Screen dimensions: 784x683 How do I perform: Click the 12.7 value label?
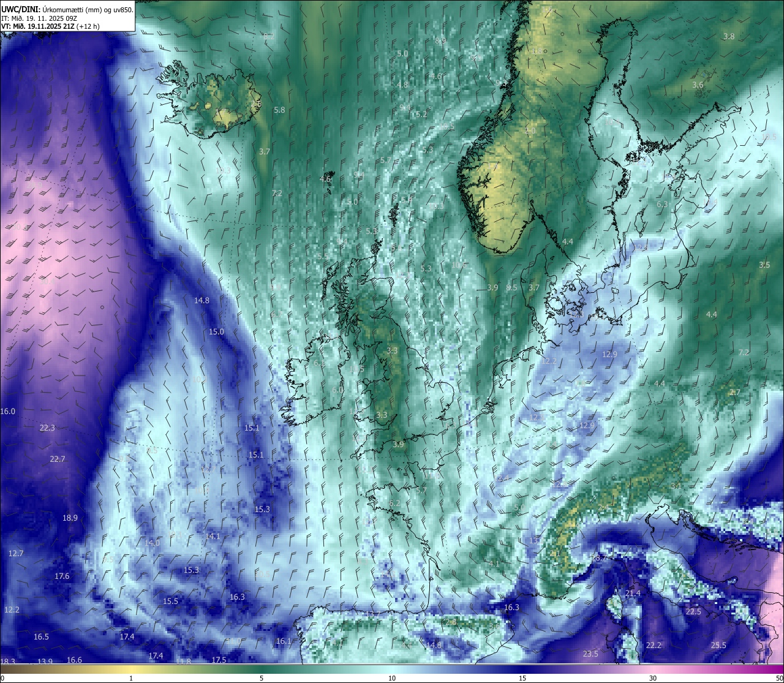click(16, 553)
